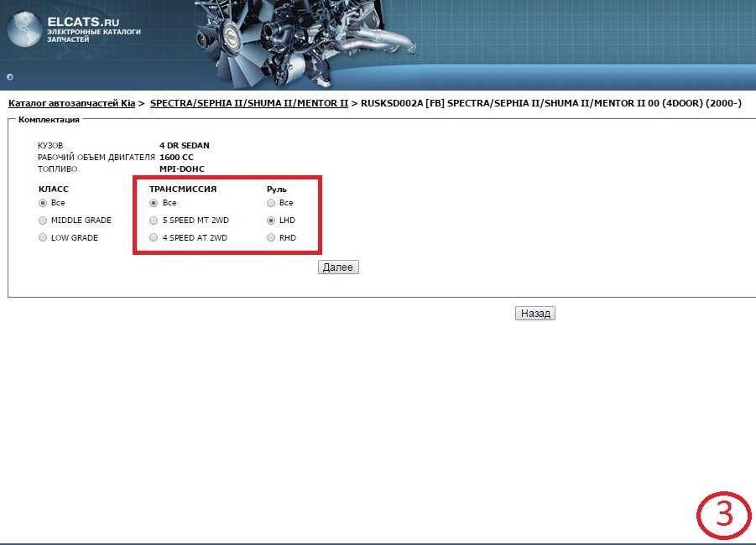Click the КЛАСС column heading

pos(54,189)
